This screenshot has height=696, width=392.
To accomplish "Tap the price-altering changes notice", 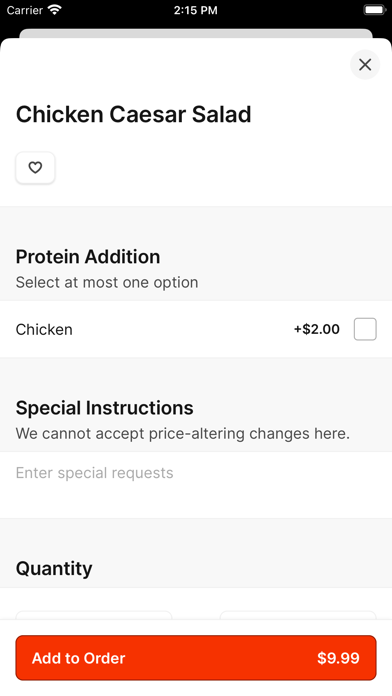I will tap(183, 434).
